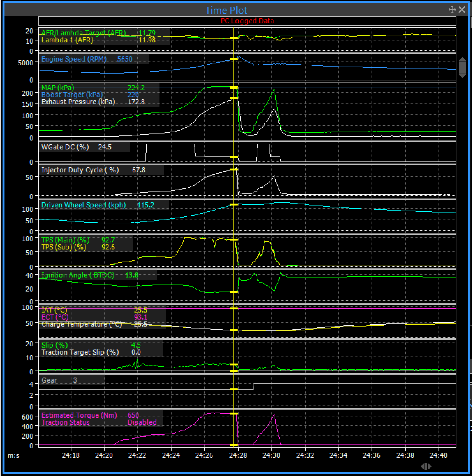Viewport: 472px width, 476px height.
Task: Click the Gear channel label
Action: pos(49,380)
